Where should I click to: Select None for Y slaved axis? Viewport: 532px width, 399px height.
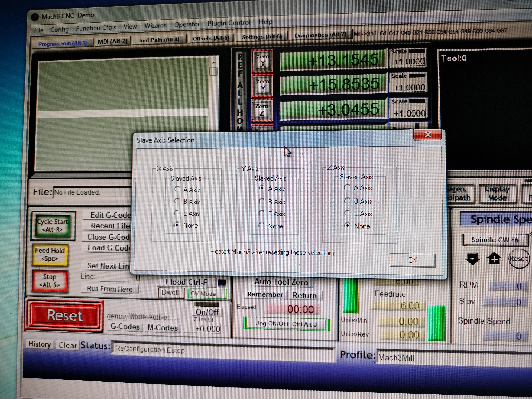click(x=261, y=226)
